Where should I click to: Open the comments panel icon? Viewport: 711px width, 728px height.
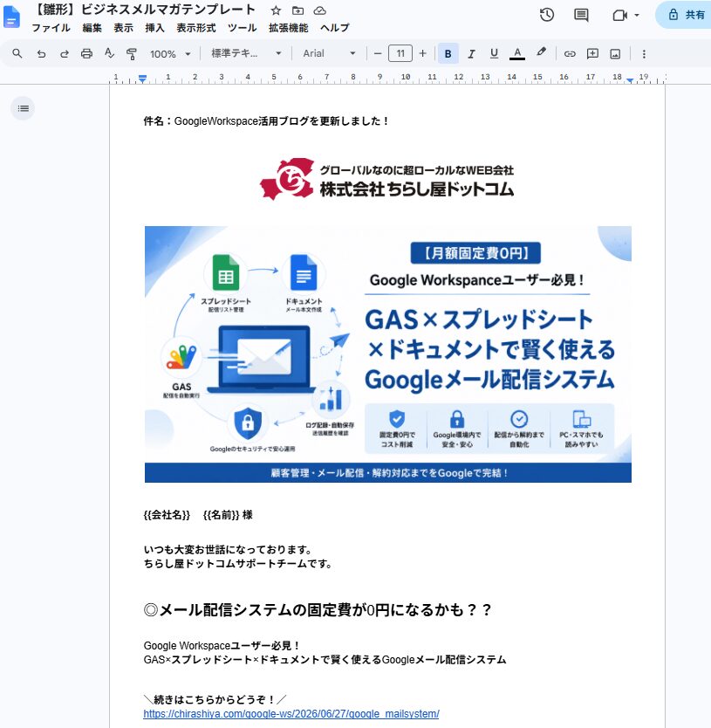click(x=581, y=15)
